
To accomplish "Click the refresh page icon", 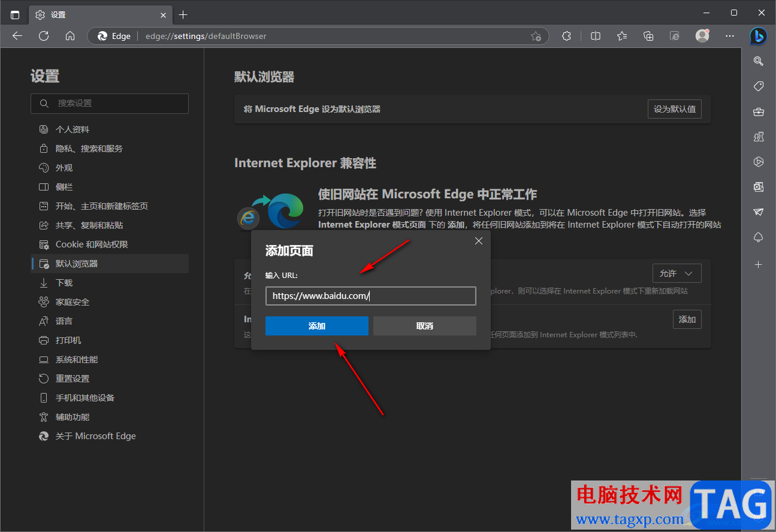I will (x=44, y=36).
